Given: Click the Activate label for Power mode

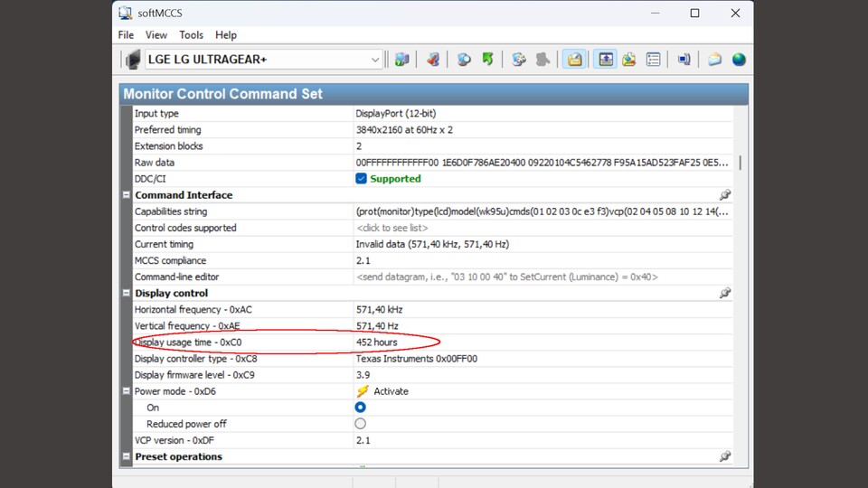Looking at the screenshot, I should (x=391, y=391).
